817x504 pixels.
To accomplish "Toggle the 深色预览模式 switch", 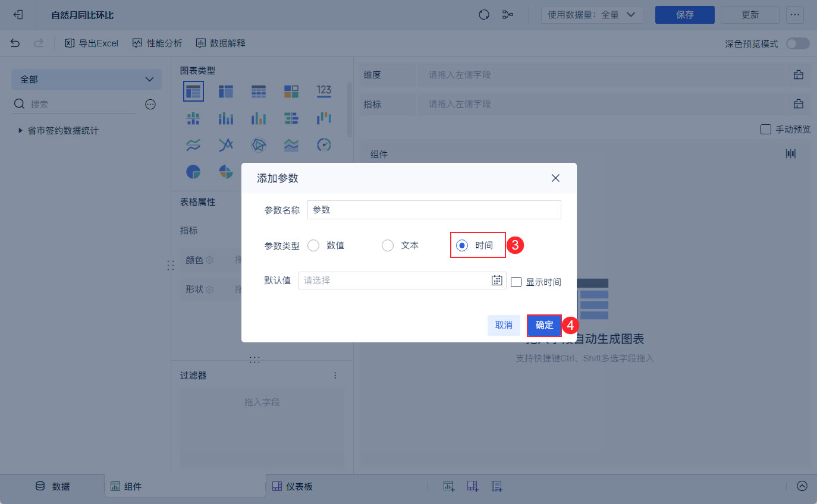I will (x=798, y=43).
